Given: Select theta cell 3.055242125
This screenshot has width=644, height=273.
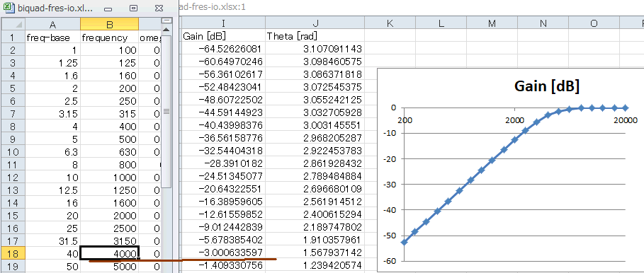Looking at the screenshot, I should point(315,100).
